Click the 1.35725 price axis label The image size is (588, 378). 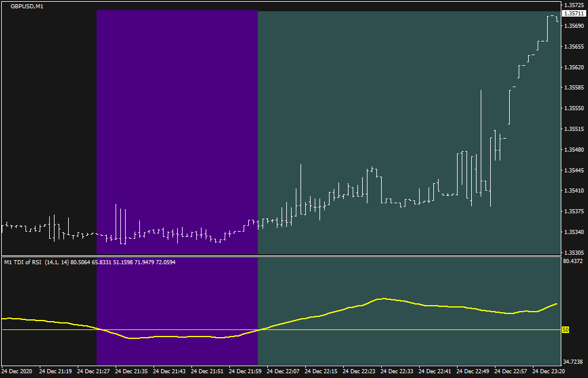[574, 5]
